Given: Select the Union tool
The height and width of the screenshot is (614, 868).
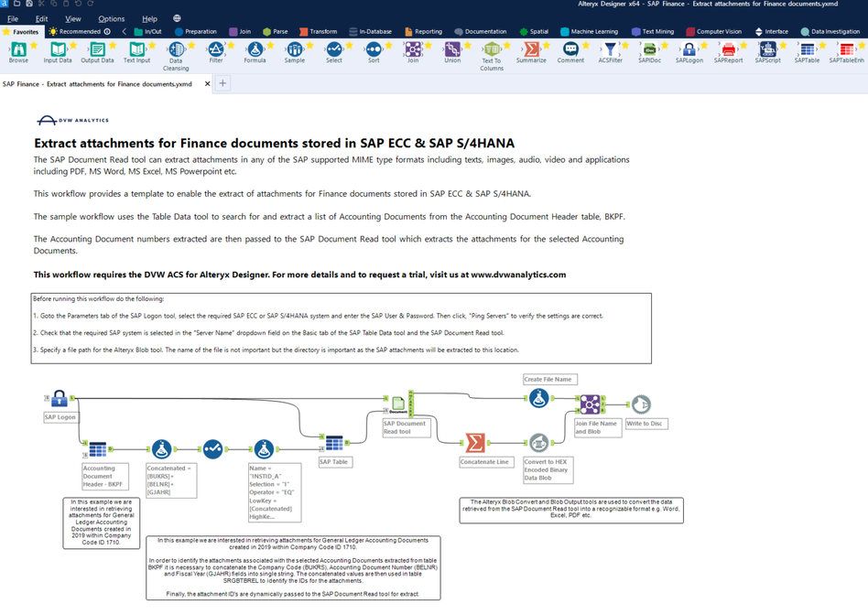Looking at the screenshot, I should pos(452,49).
